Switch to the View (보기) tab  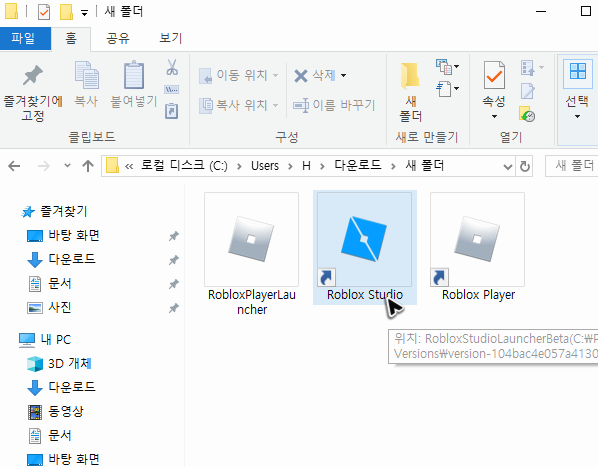pos(171,39)
